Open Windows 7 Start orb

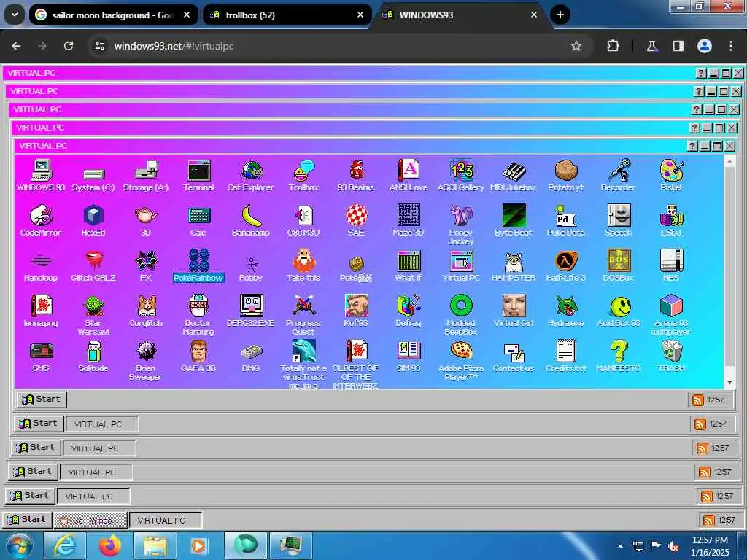click(x=20, y=545)
